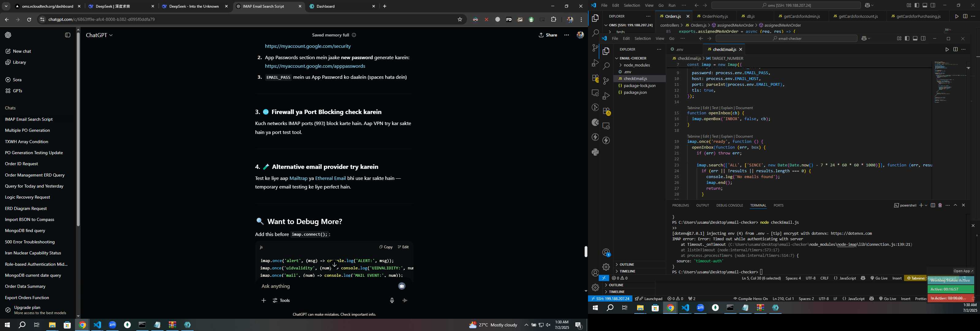Click the conversation scrollbar thumb

586,252
